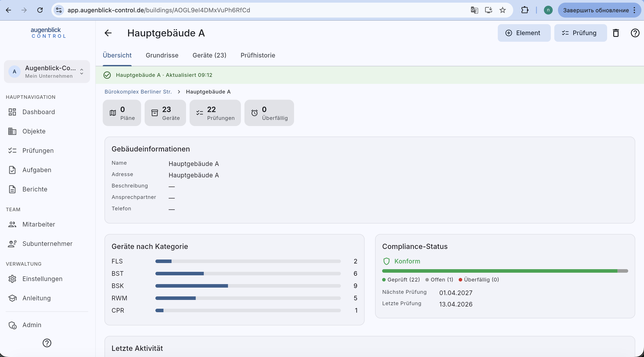Open Admin in the sidebar

pos(47,325)
